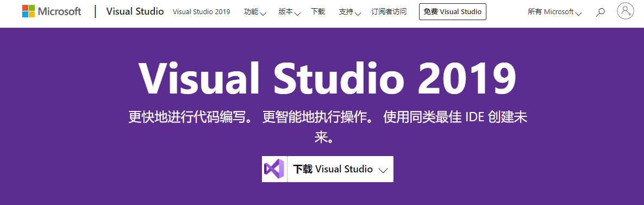Screen dimensions: 644x205
Task: Click the 更快地进行代码编写 tagline text
Action: (327, 127)
